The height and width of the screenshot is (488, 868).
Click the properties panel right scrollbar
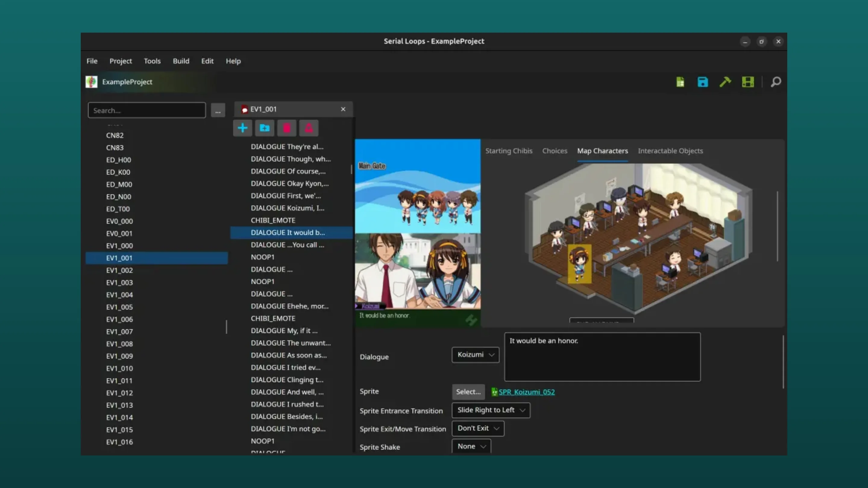pyautogui.click(x=783, y=362)
